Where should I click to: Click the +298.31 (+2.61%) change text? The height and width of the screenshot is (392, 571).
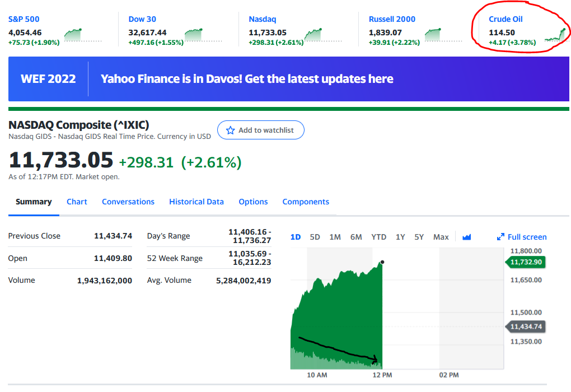(x=180, y=162)
